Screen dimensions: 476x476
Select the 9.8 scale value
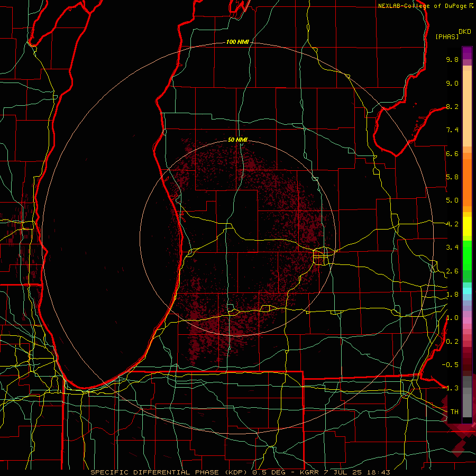[x=452, y=59]
